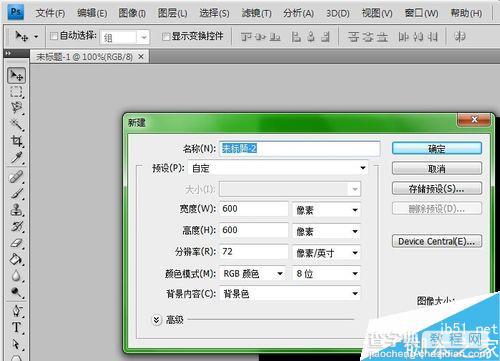Screen dimensions: 500x361
Task: Select the Eyedropper tool
Action: [x=16, y=157]
